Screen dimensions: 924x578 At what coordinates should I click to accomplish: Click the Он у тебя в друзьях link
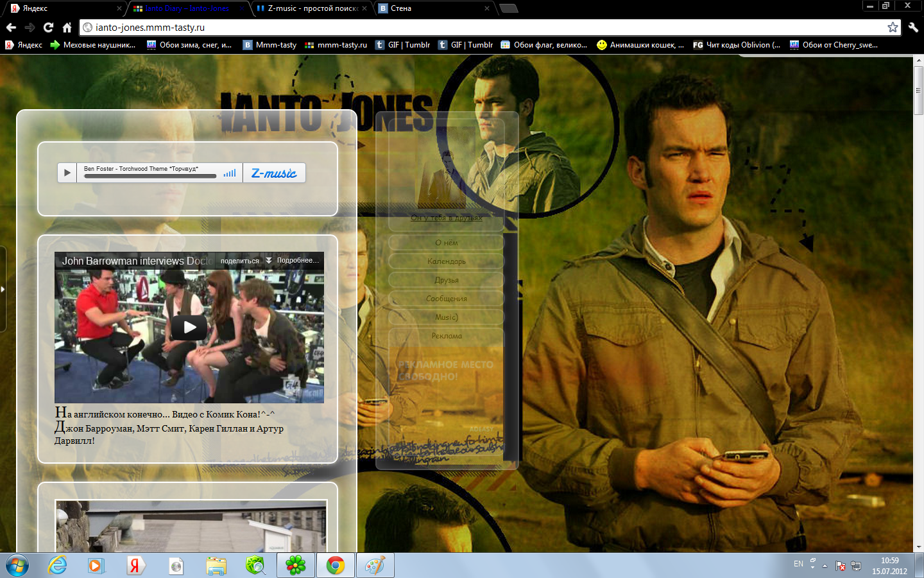coord(447,218)
